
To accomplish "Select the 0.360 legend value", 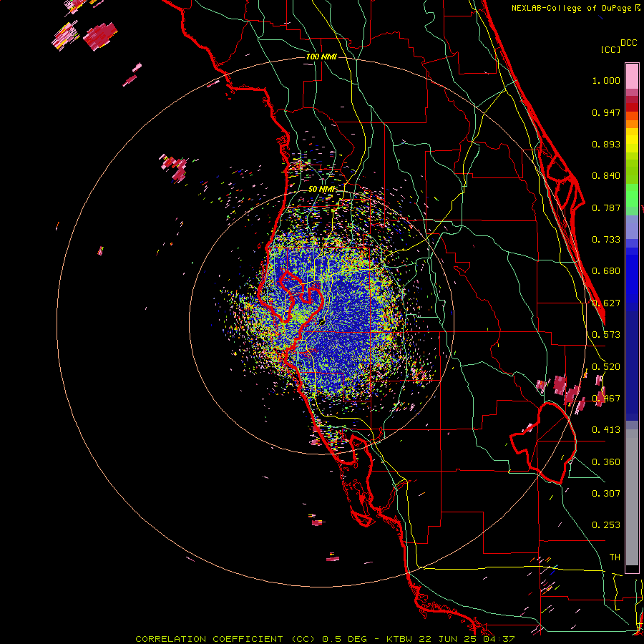I will pos(606,462).
